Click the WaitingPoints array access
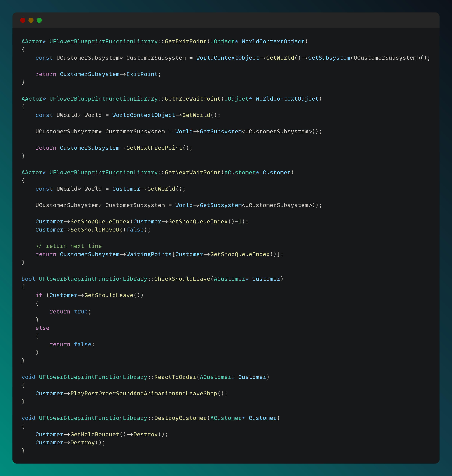The height and width of the screenshot is (476, 452). (149, 254)
